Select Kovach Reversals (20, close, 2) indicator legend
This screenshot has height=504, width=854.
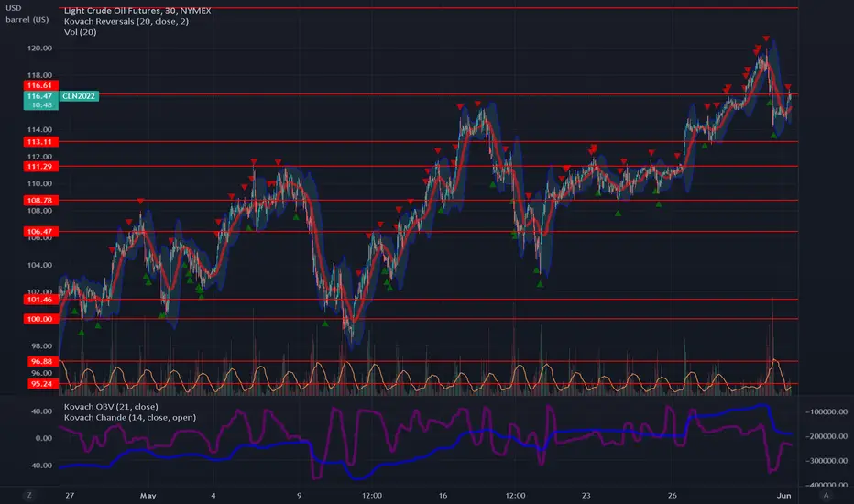click(x=126, y=21)
